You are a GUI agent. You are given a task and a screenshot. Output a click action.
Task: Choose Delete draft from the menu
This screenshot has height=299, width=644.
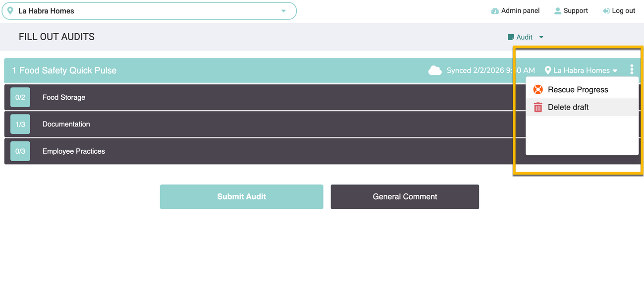click(x=568, y=107)
